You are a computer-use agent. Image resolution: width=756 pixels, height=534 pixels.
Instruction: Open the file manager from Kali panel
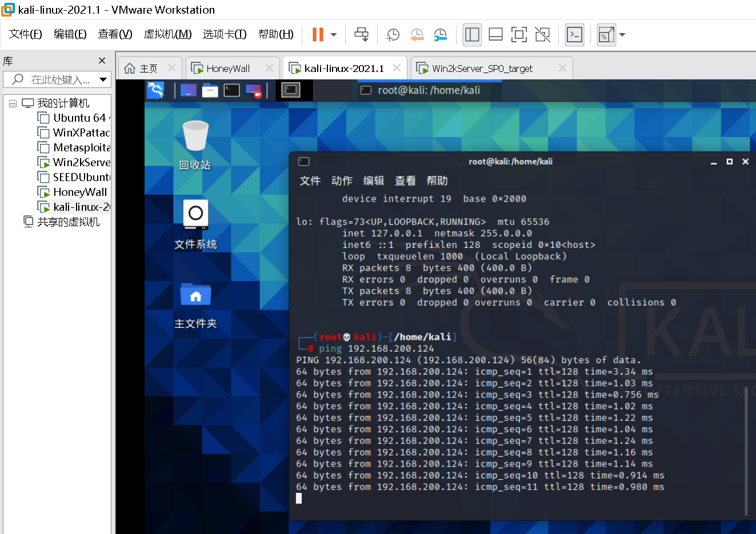[x=210, y=90]
